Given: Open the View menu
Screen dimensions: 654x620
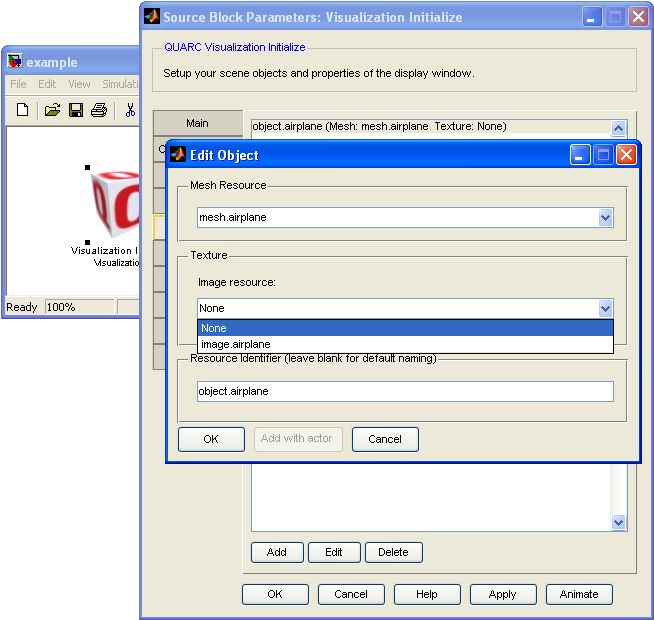Looking at the screenshot, I should click(x=79, y=84).
